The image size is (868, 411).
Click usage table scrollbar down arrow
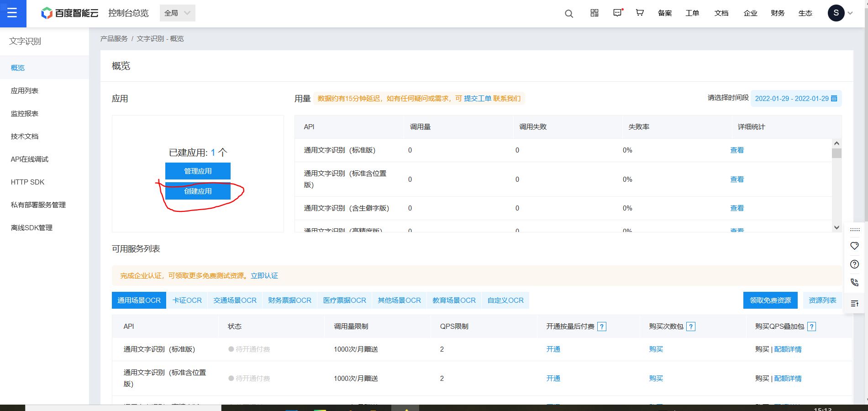[x=836, y=227]
